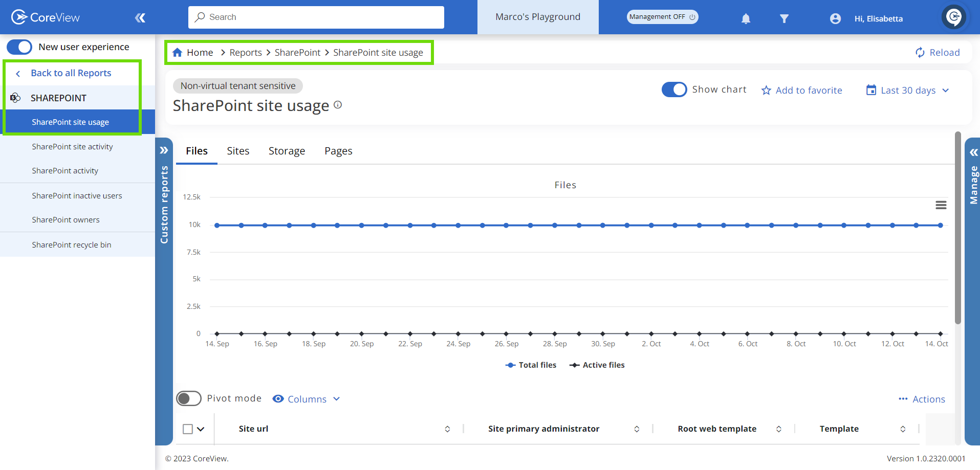This screenshot has width=980, height=470.
Task: Open the Last 30 days dropdown
Action: tap(908, 91)
